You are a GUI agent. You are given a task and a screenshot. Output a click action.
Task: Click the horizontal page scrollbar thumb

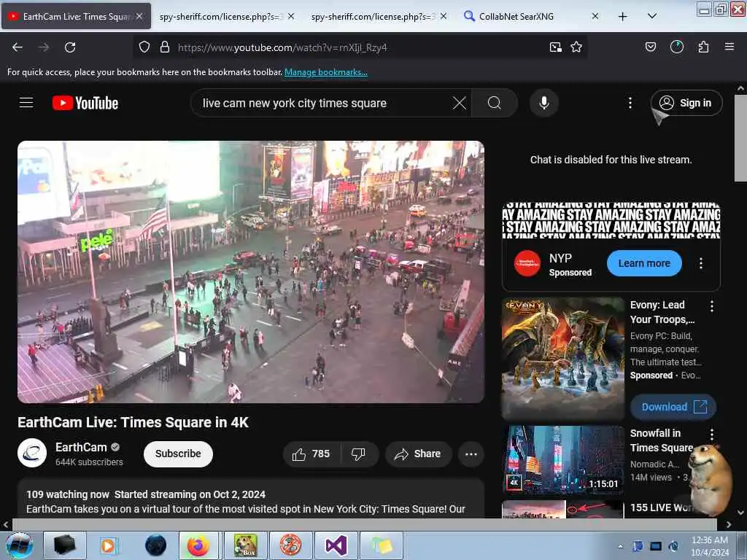[365, 524]
